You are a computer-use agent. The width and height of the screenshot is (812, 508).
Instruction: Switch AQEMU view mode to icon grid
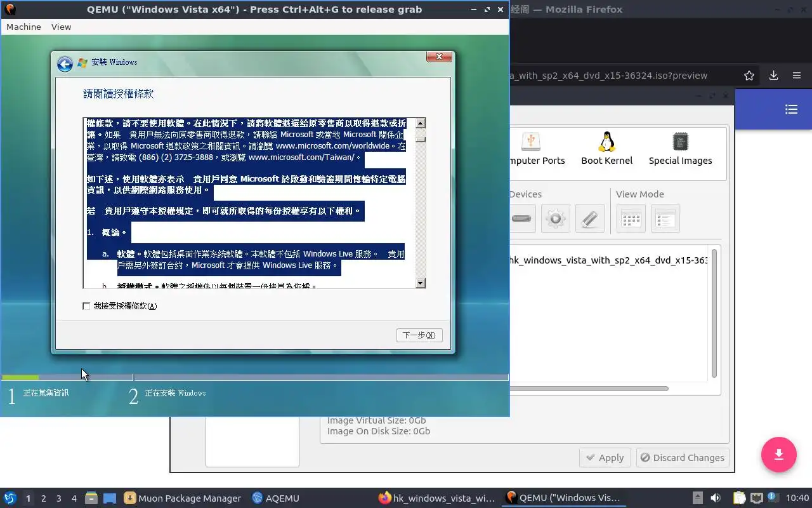(631, 218)
